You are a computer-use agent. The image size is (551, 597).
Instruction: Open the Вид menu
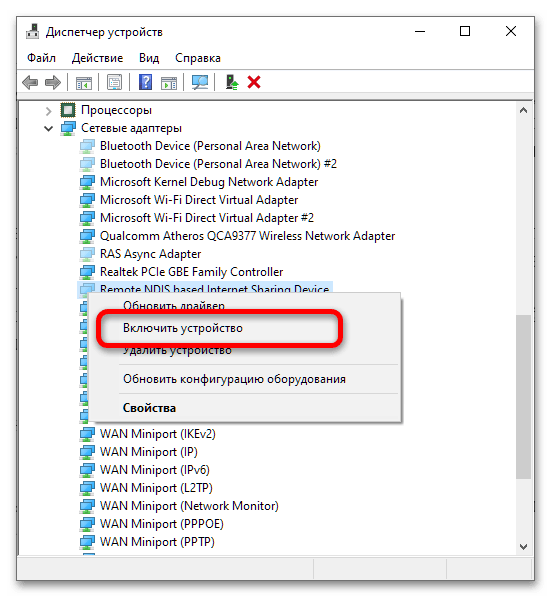[x=149, y=58]
